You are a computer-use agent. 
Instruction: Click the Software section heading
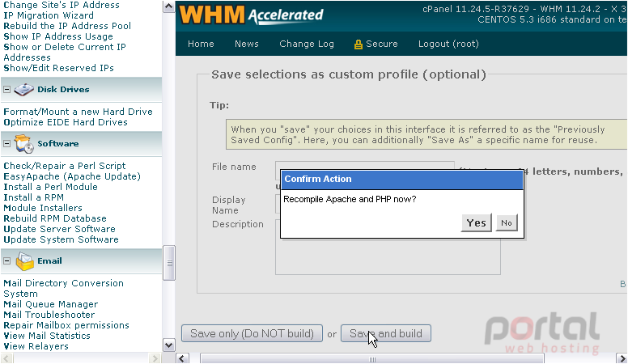tap(58, 143)
